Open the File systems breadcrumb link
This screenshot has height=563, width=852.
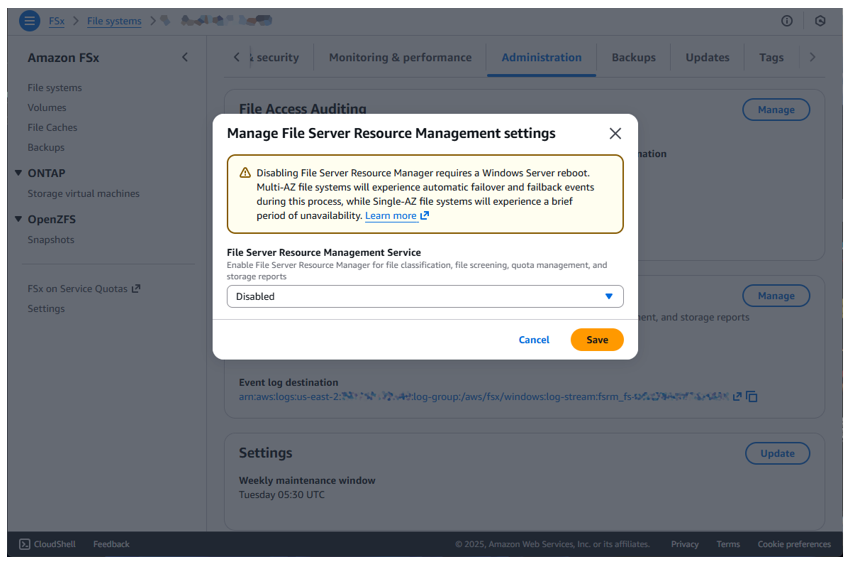pos(114,21)
